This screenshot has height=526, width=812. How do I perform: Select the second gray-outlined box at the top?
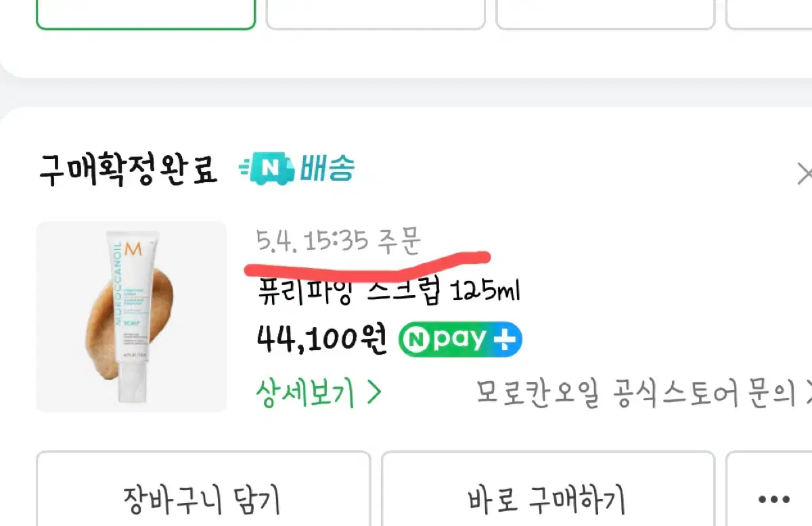click(x=376, y=14)
